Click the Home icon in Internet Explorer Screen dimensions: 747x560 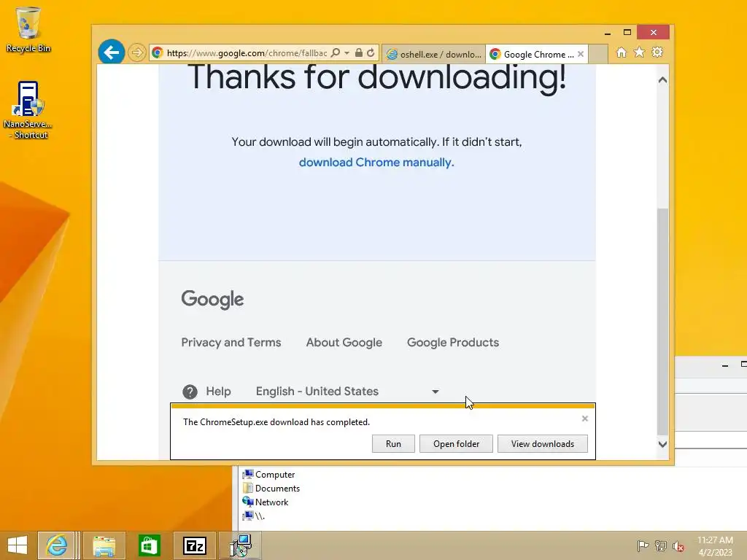coord(622,52)
